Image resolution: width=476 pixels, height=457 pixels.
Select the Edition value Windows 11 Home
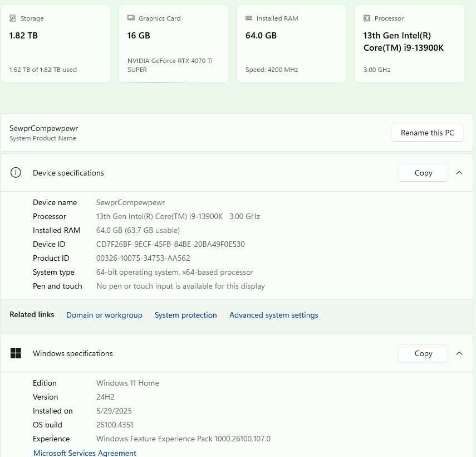tap(127, 383)
